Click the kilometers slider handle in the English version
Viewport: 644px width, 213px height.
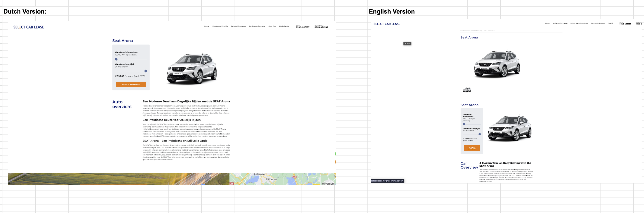click(464, 124)
